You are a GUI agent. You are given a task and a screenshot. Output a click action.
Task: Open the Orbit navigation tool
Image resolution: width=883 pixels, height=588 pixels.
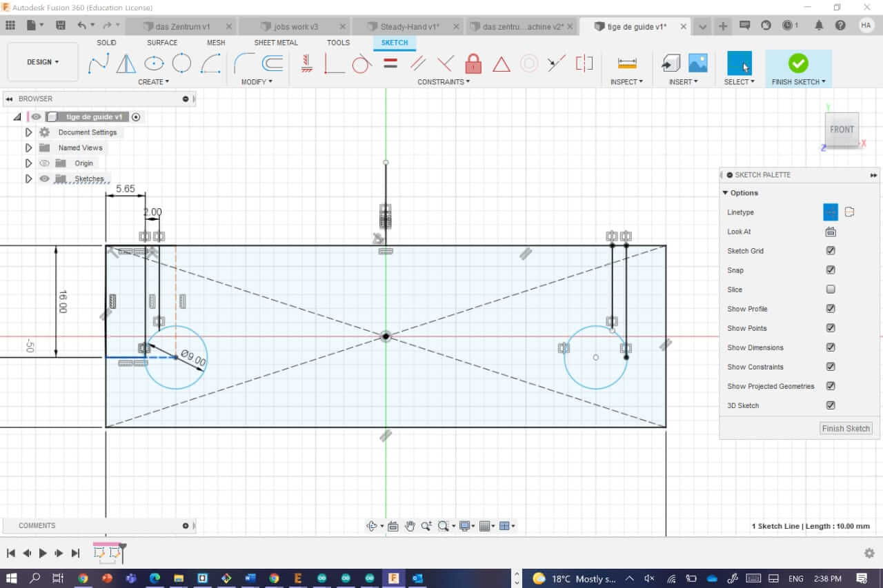[x=372, y=526]
